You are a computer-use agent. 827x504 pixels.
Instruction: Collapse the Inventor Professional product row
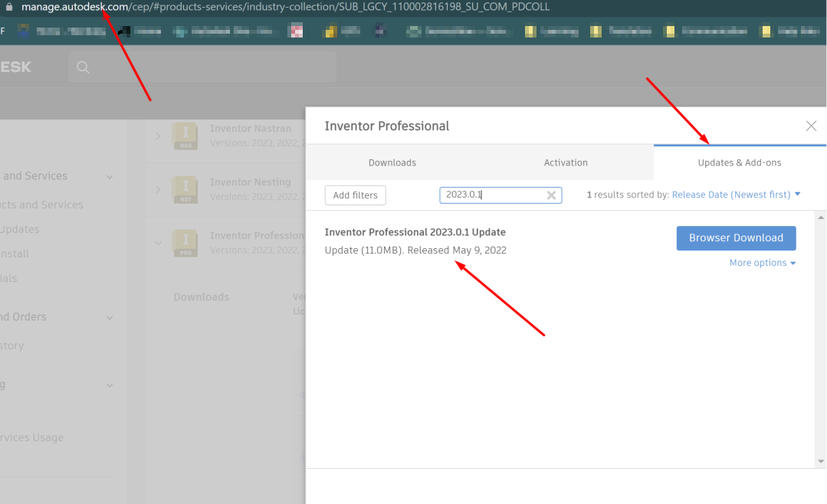pyautogui.click(x=158, y=243)
